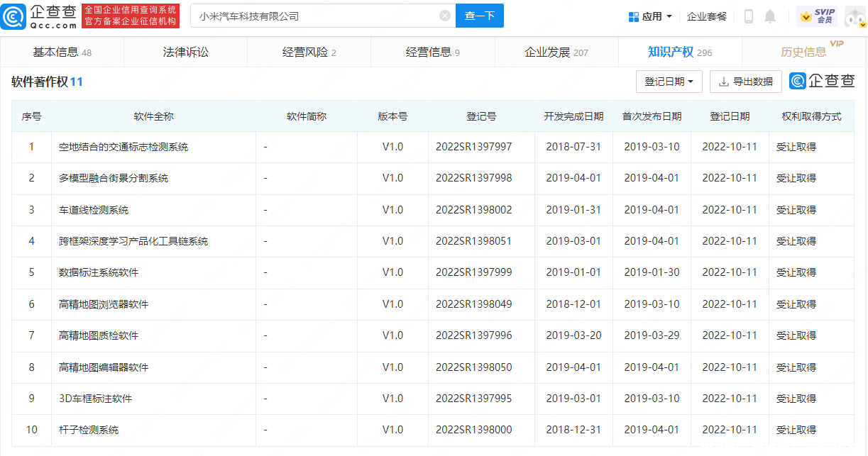Click the 开发完成日期 column header
Image resolution: width=868 pixels, height=456 pixels.
click(x=573, y=116)
